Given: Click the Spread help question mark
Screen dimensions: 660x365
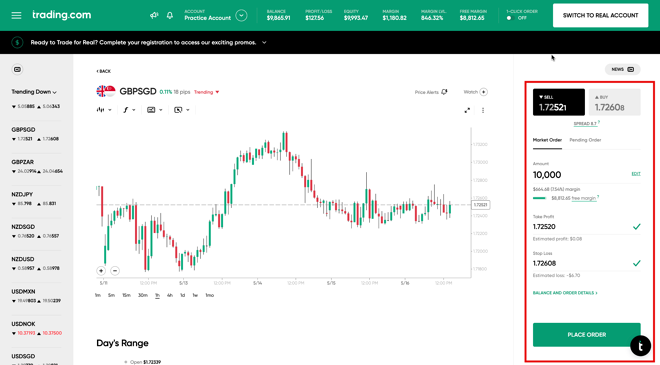Looking at the screenshot, I should 599,123.
